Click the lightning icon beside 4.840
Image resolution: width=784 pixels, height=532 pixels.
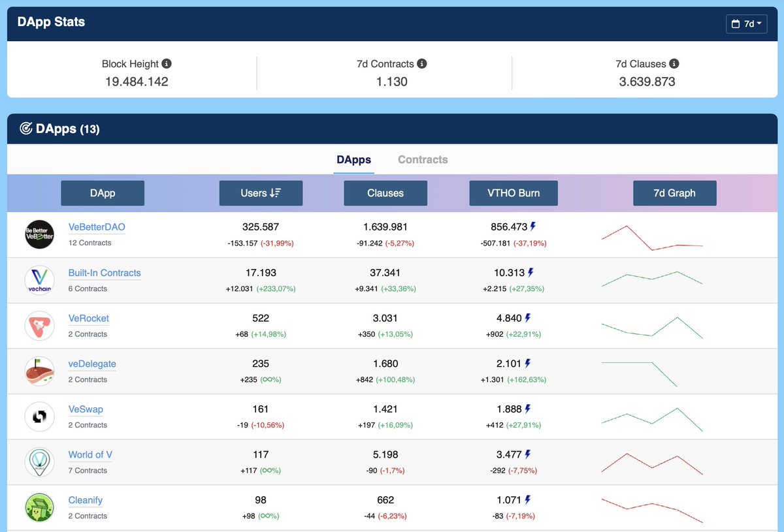[x=528, y=318]
